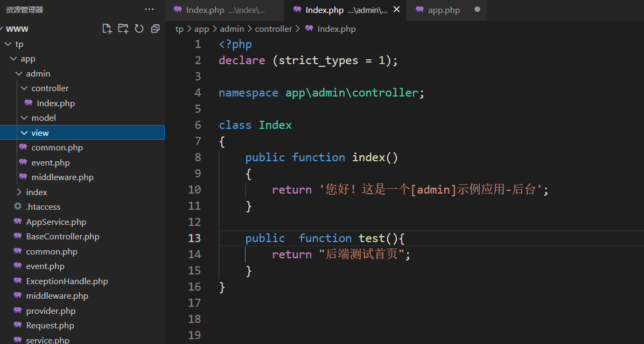The image size is (644, 344).
Task: Collapse all folders in explorer
Action: (x=155, y=29)
